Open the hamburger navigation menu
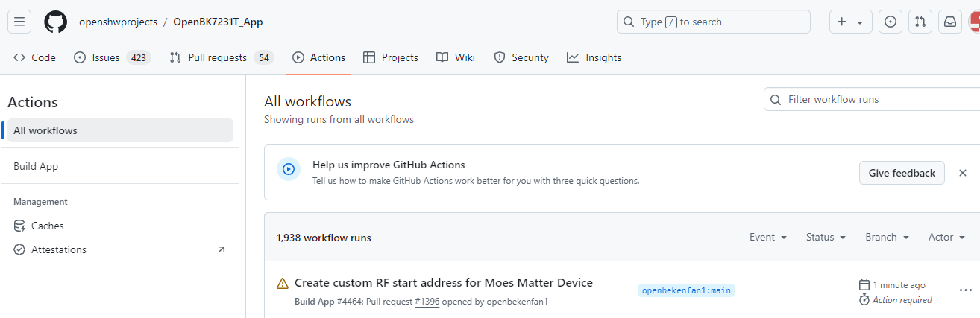 [x=19, y=22]
